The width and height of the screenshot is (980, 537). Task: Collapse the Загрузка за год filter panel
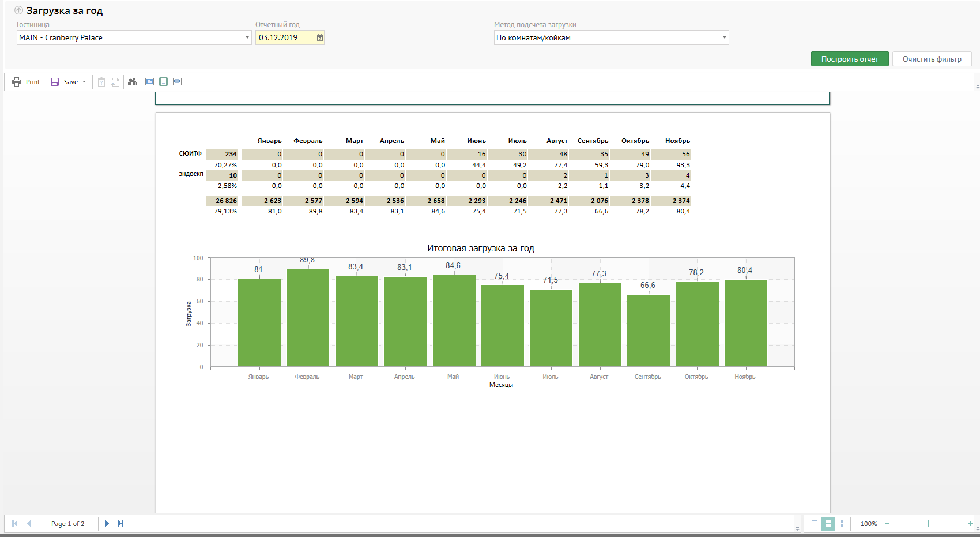click(x=18, y=10)
